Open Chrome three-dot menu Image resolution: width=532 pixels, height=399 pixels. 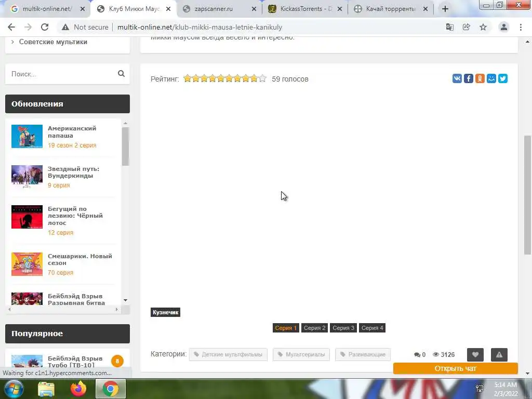521,27
